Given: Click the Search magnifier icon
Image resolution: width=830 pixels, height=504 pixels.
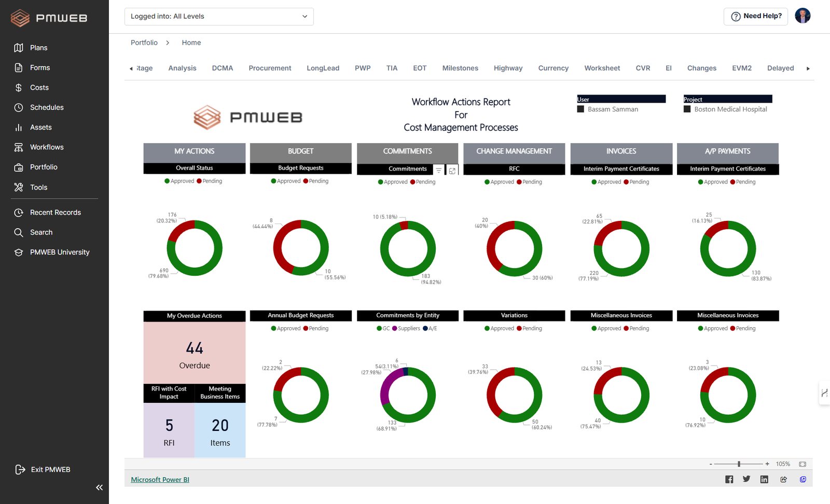Looking at the screenshot, I should coord(19,232).
